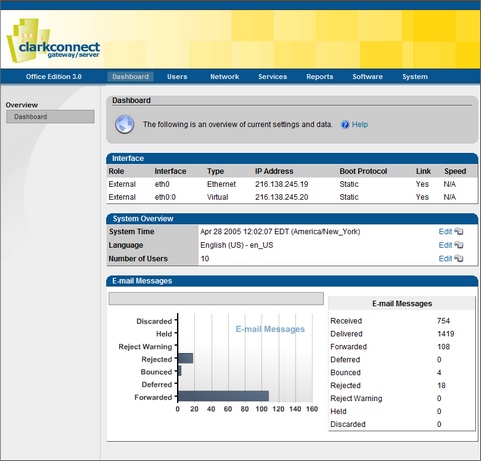Click the Forwarded bar in e-mail chart

click(223, 396)
